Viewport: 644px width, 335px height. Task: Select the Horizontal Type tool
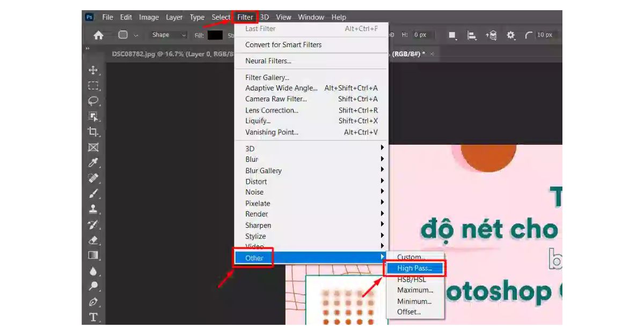click(93, 317)
